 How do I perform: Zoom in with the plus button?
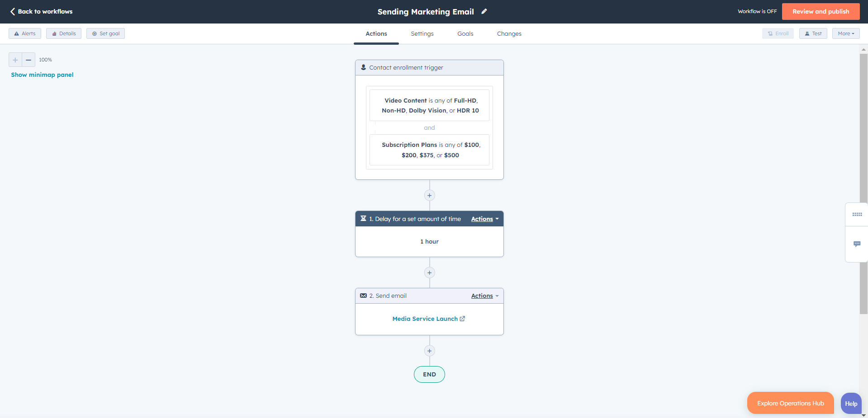[x=15, y=60]
